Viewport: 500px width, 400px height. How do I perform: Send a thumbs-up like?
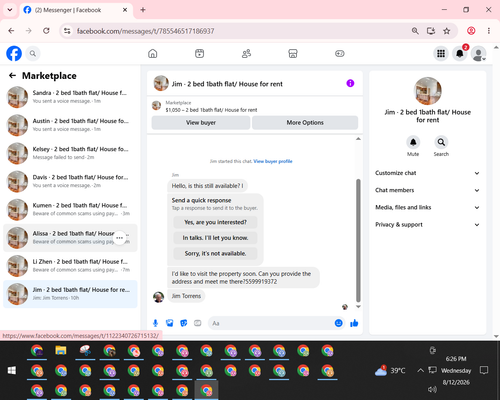click(354, 323)
